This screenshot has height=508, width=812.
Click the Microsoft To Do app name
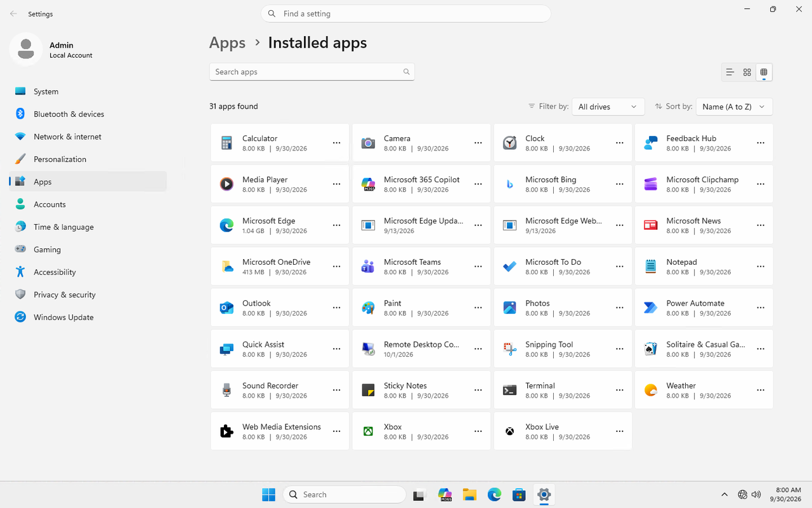click(553, 262)
